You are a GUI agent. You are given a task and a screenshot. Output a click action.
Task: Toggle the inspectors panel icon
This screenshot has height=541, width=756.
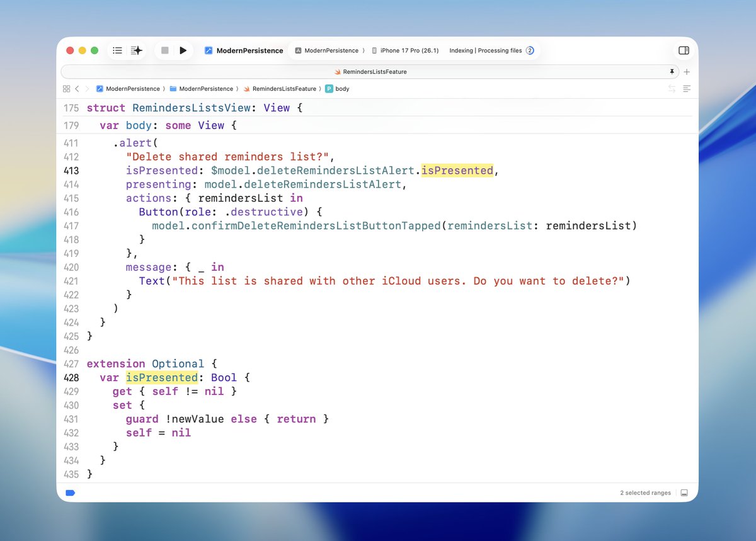[684, 50]
